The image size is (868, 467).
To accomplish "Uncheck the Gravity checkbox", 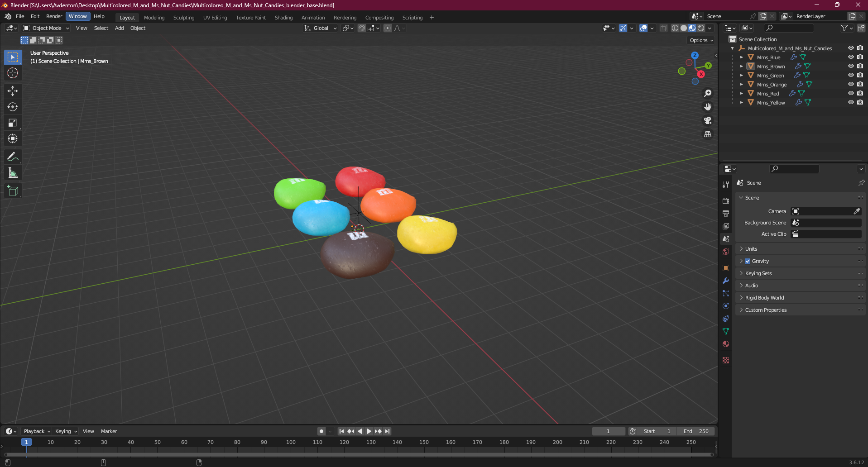I will click(748, 261).
